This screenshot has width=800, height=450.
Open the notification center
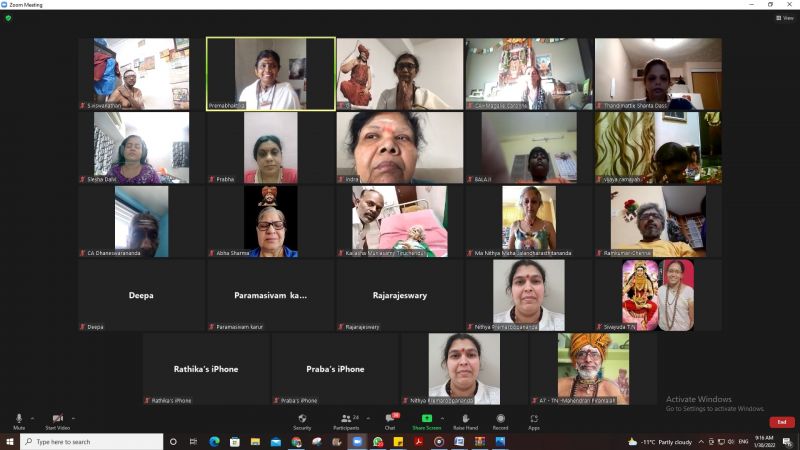point(788,442)
